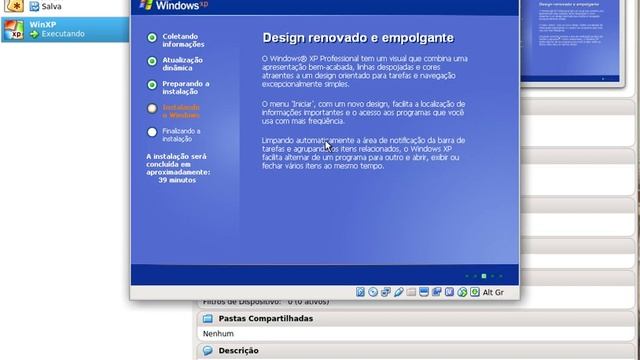Click the '39 minutos' remaining time text
Viewport: 640px width, 360px height.
click(x=177, y=180)
